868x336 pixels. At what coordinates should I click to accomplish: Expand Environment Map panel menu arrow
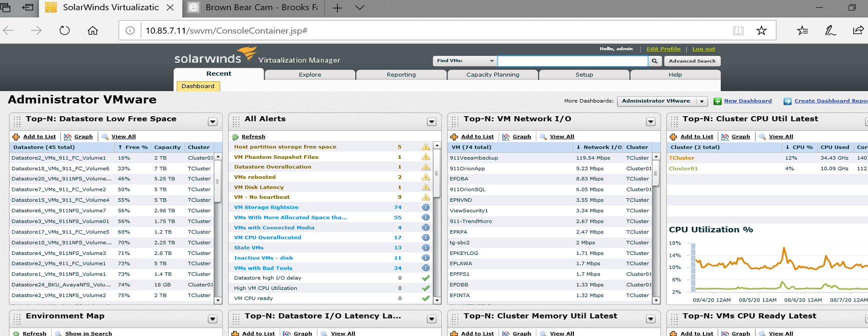coord(213,319)
